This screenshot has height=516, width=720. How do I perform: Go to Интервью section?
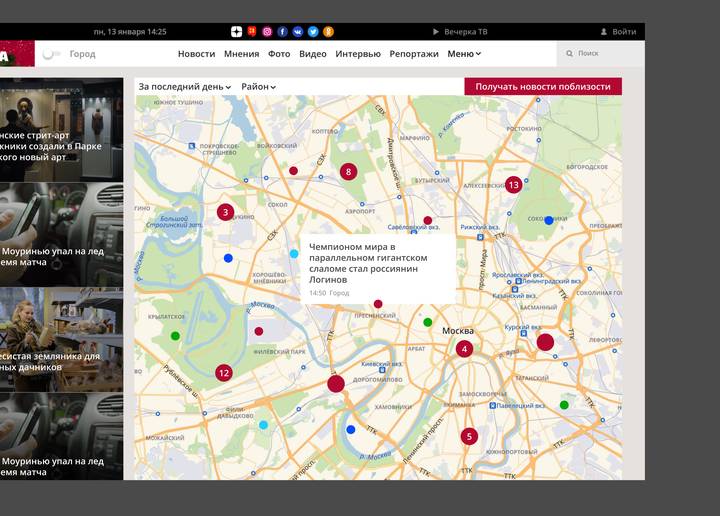(x=358, y=54)
